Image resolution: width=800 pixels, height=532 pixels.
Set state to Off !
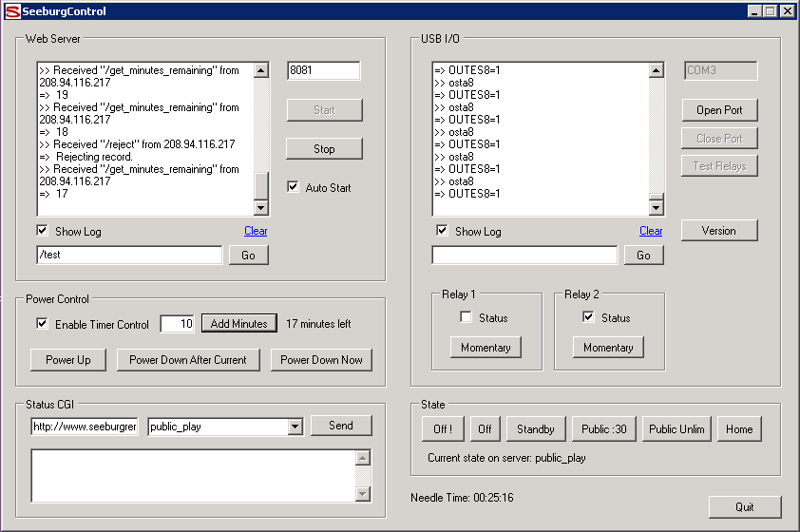(x=443, y=429)
